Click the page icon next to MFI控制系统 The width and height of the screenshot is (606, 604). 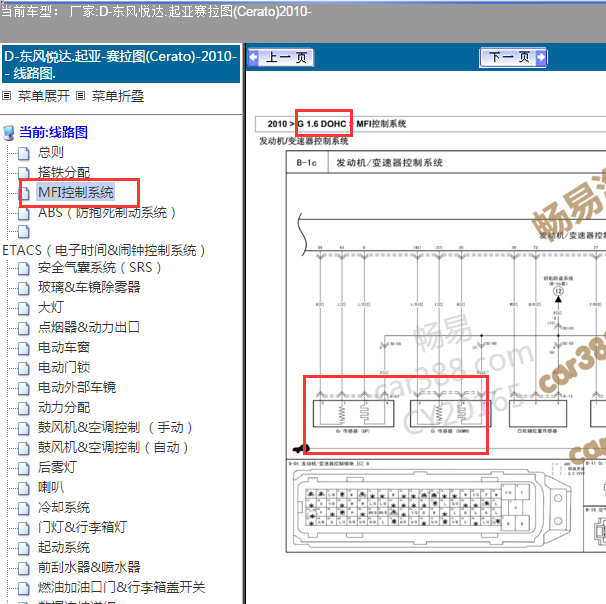[24, 193]
